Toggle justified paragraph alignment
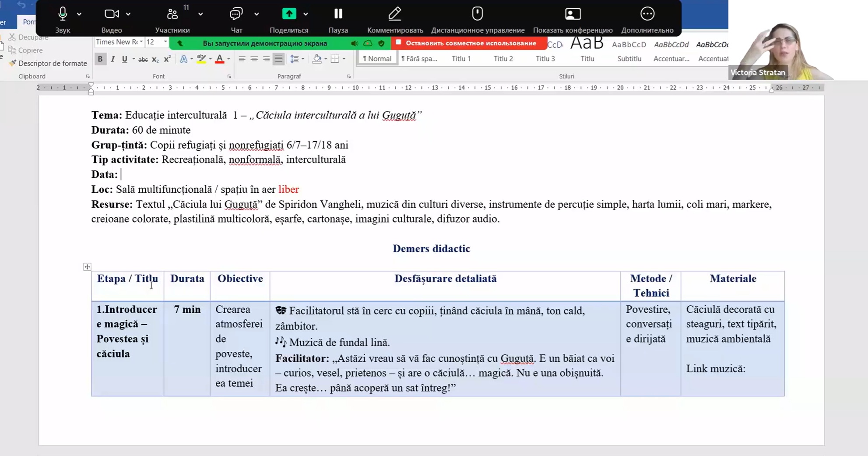868x456 pixels. [x=278, y=59]
